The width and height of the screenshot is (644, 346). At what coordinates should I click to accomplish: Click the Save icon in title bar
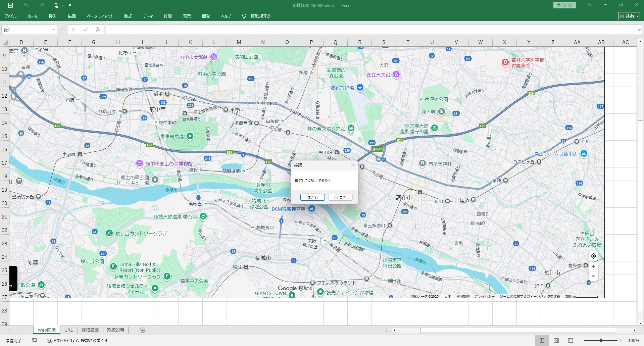[10, 5]
